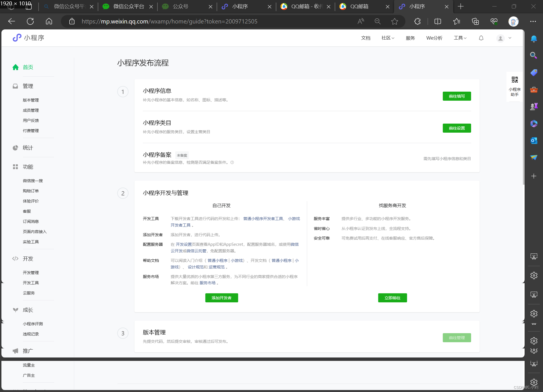Open the 普通小程序开发者工具 link
This screenshot has width=543, height=392.
point(263,219)
